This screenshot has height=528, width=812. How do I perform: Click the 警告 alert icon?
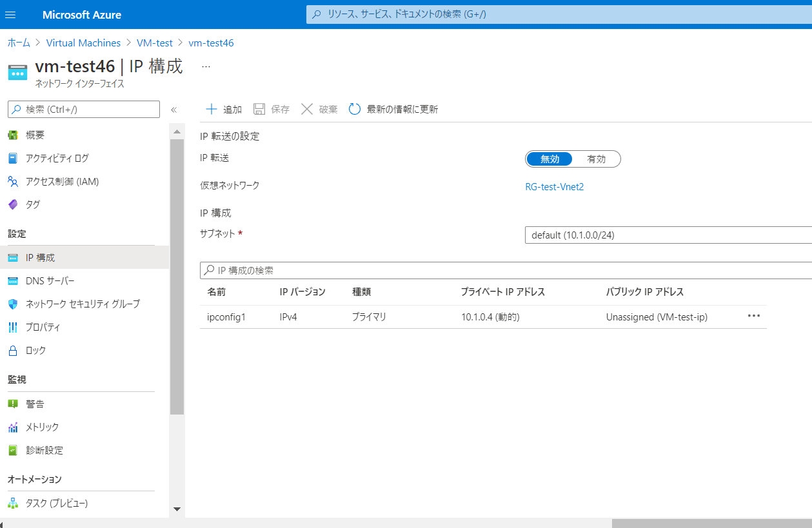coord(13,404)
